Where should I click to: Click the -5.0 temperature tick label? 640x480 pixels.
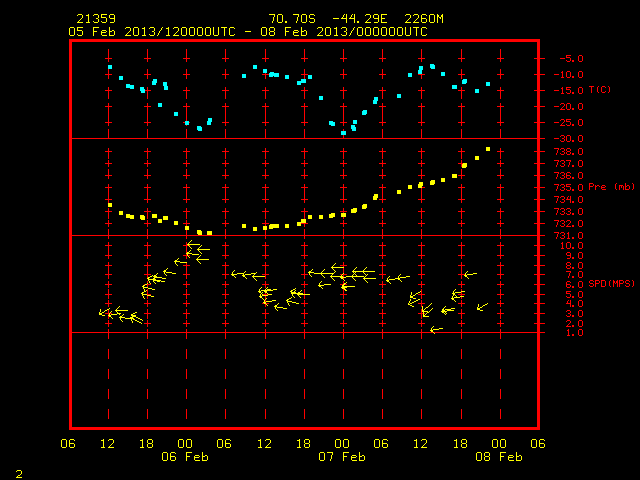pos(571,59)
